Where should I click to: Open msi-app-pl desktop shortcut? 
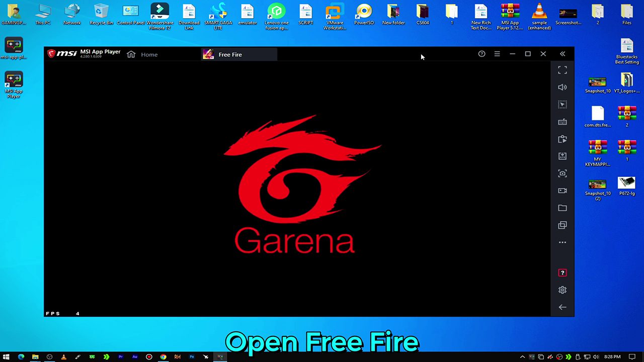pyautogui.click(x=14, y=48)
